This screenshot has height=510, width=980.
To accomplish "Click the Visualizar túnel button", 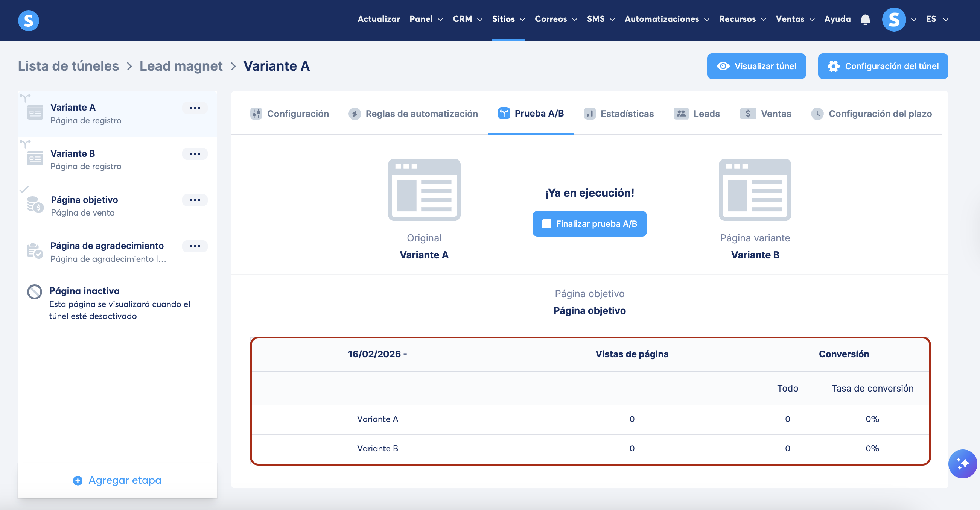I will [x=756, y=66].
